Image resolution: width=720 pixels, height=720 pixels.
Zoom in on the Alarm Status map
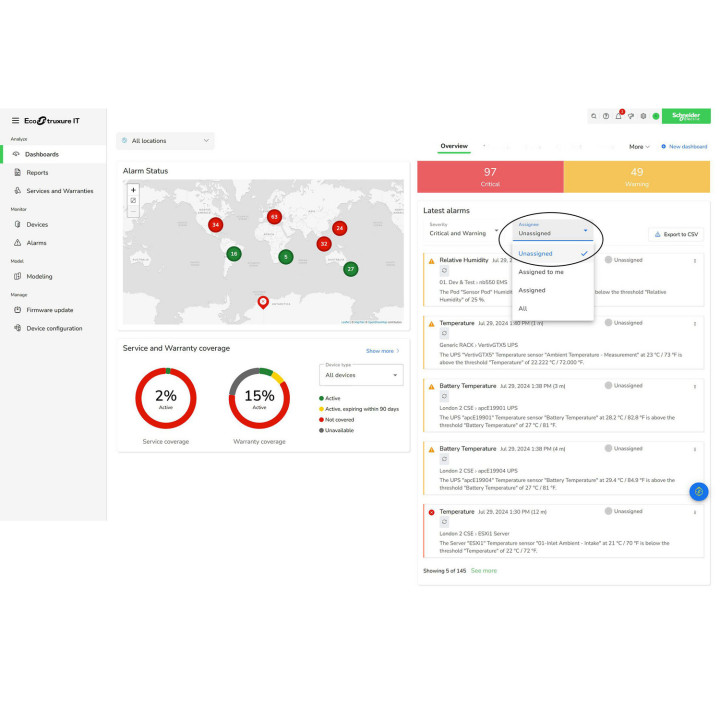click(x=133, y=190)
